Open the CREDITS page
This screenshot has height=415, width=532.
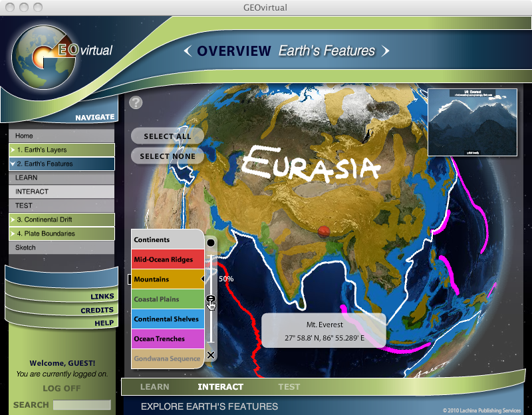click(97, 310)
